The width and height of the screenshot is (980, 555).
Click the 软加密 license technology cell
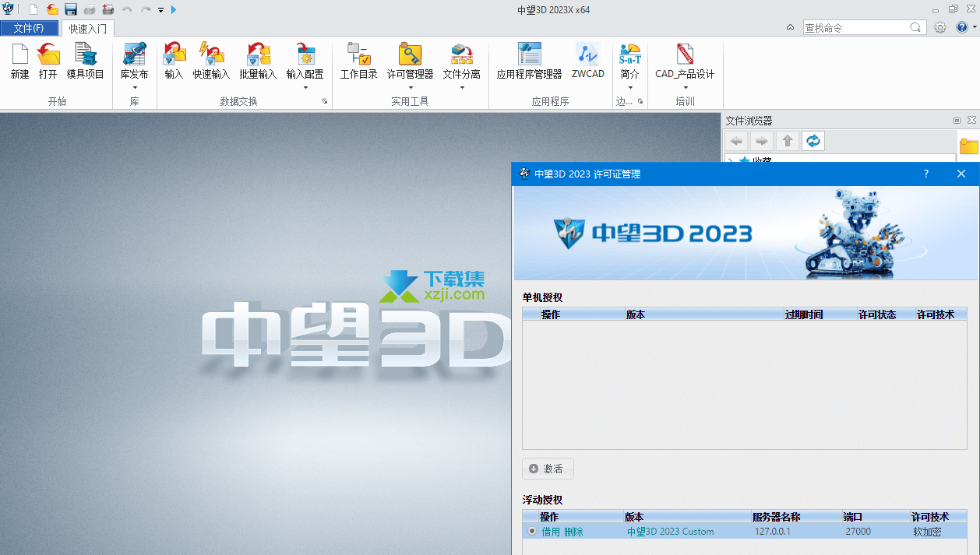928,532
